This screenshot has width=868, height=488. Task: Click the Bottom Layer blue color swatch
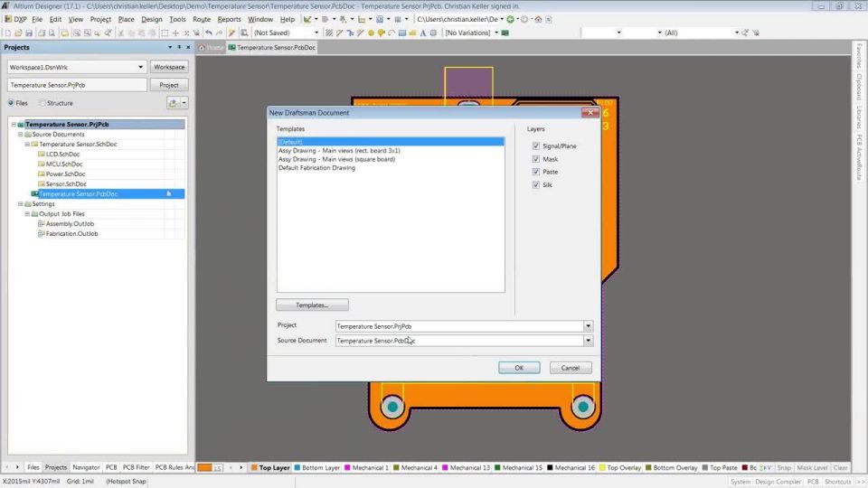[297, 467]
